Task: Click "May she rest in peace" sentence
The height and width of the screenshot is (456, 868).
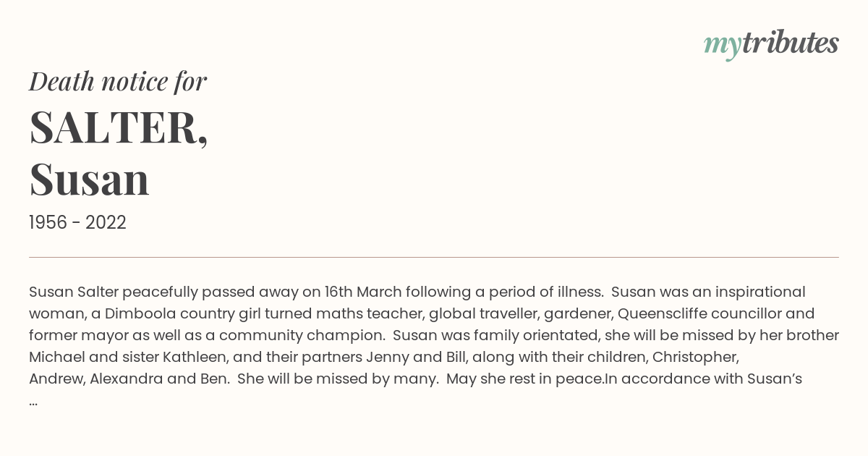Action: [525, 379]
